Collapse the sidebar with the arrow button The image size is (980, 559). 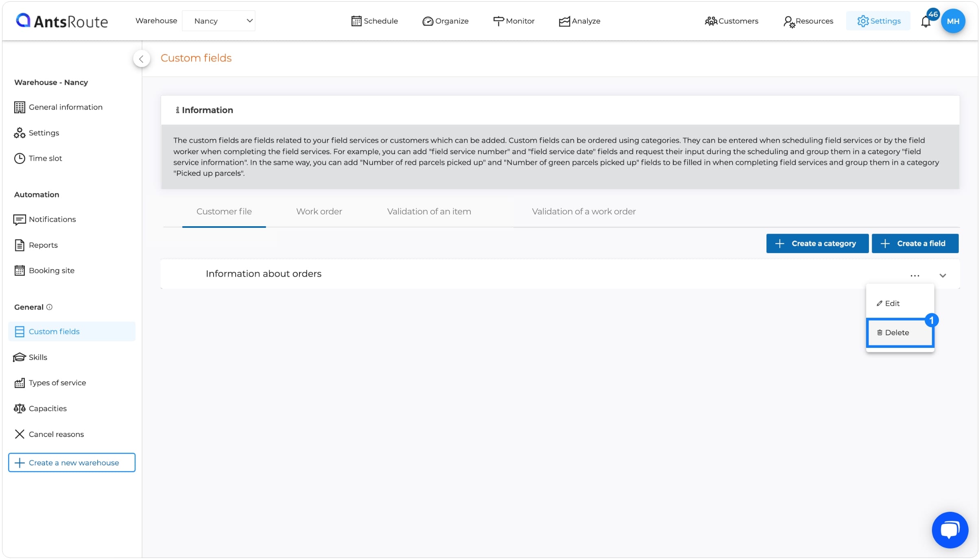pos(141,59)
